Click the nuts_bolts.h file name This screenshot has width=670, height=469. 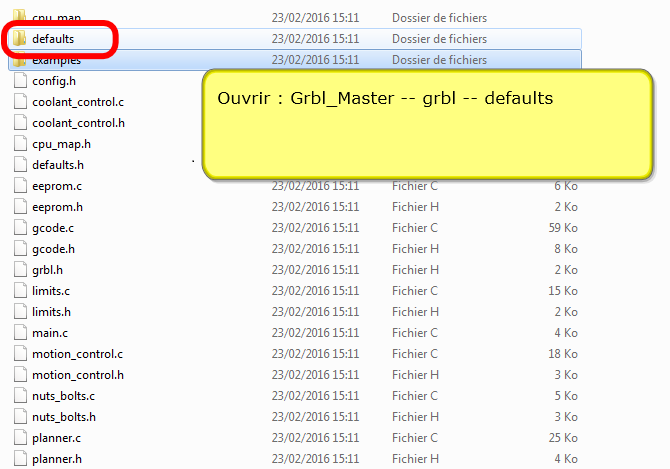(x=63, y=417)
